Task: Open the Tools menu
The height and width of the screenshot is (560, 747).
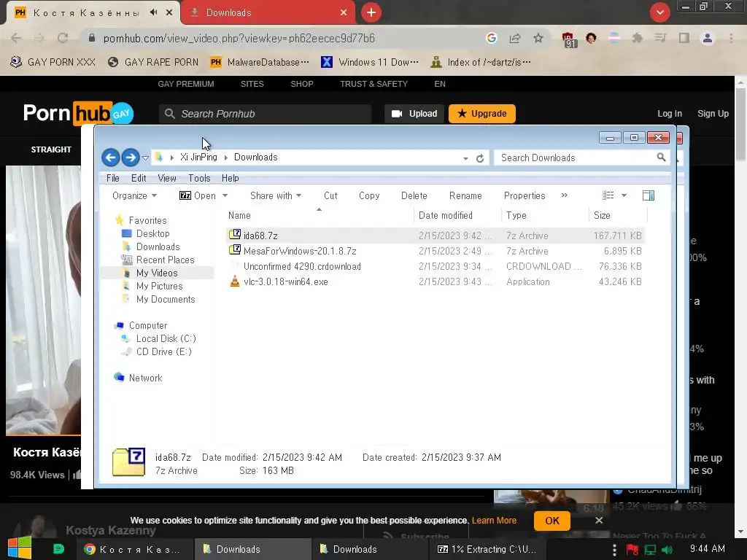Action: click(x=199, y=178)
